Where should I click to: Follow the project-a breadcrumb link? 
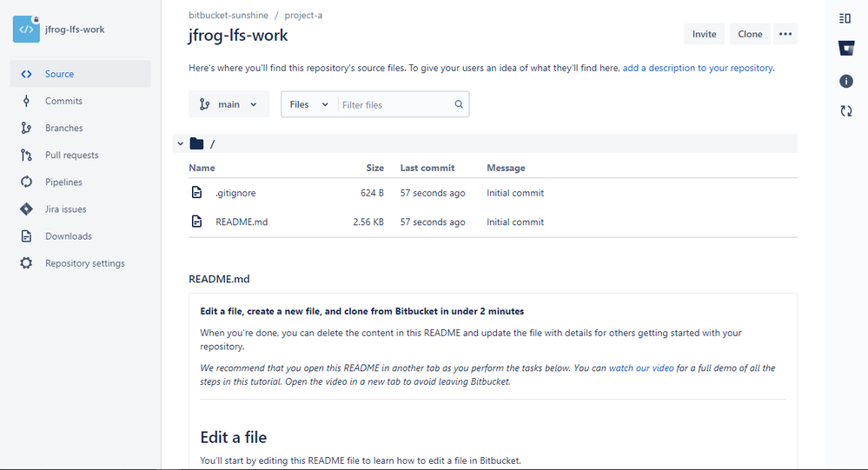303,15
